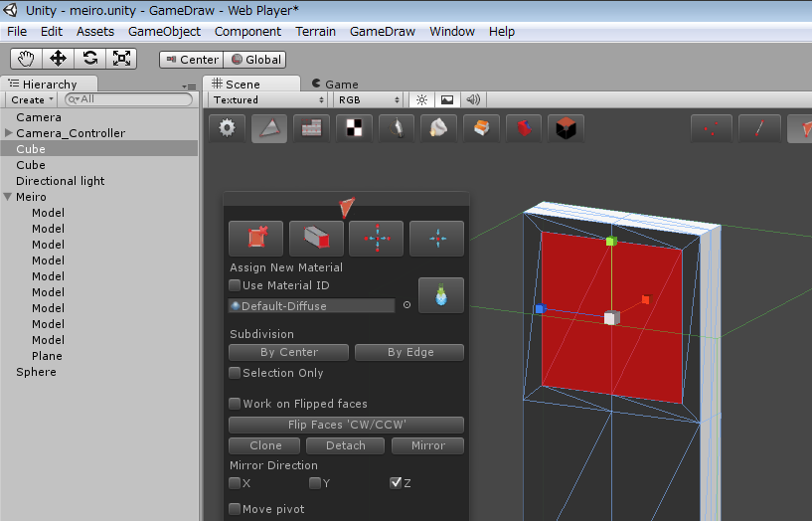
Task: Enable Use Material ID checkbox
Action: (235, 284)
